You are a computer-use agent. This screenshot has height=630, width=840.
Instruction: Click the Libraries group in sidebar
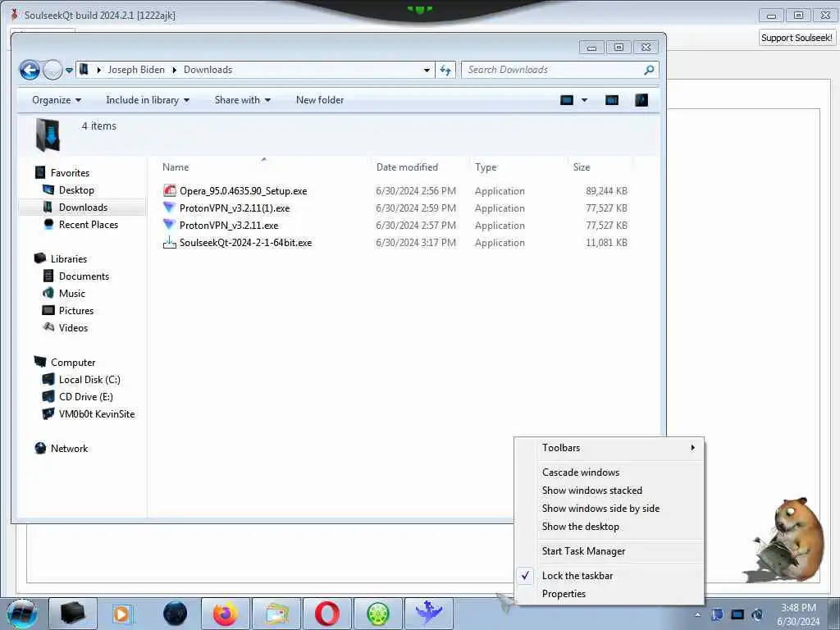(69, 258)
